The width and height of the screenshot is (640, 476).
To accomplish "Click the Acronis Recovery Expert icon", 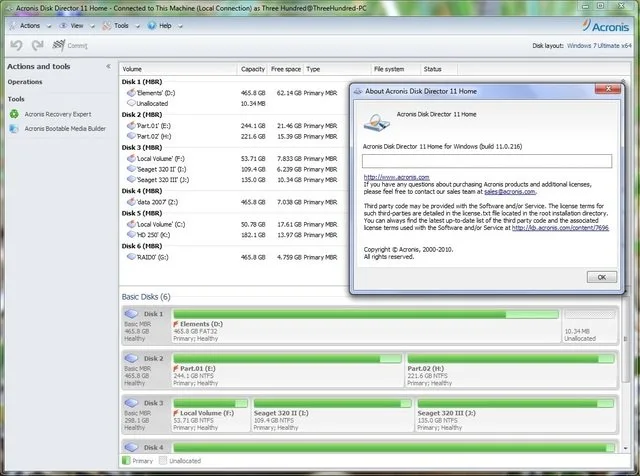I will click(14, 114).
